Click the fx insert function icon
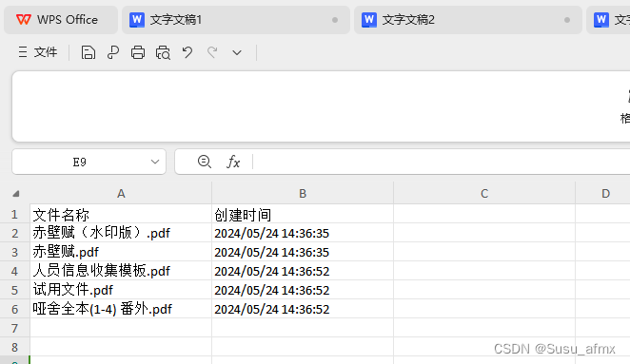 233,162
